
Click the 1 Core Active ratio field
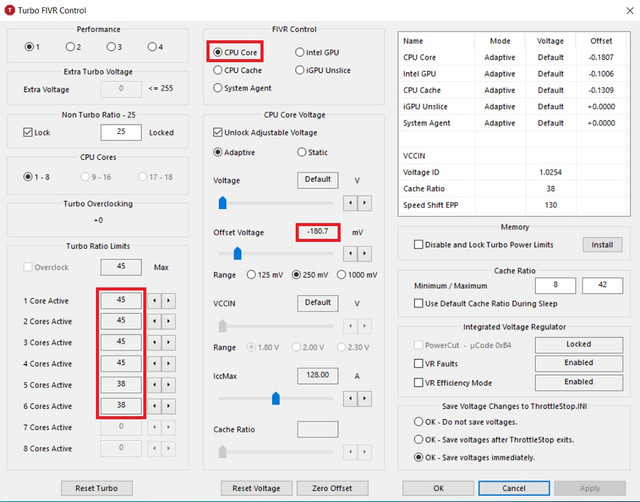point(121,300)
